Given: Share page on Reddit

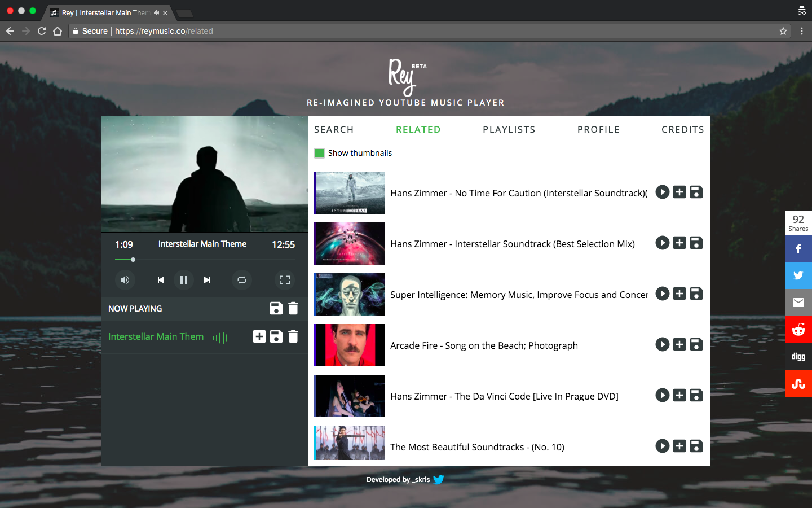Looking at the screenshot, I should 798,330.
